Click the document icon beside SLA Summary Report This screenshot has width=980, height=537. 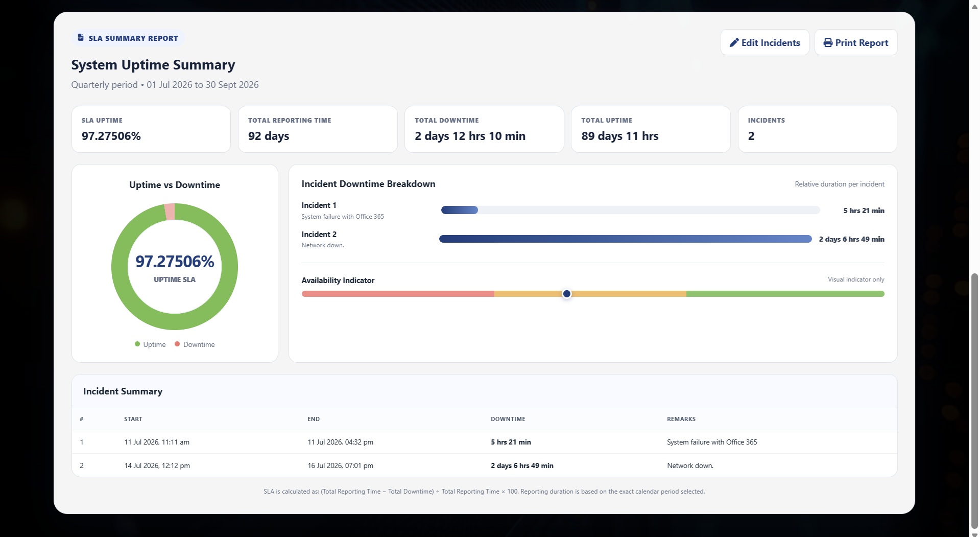pos(81,38)
